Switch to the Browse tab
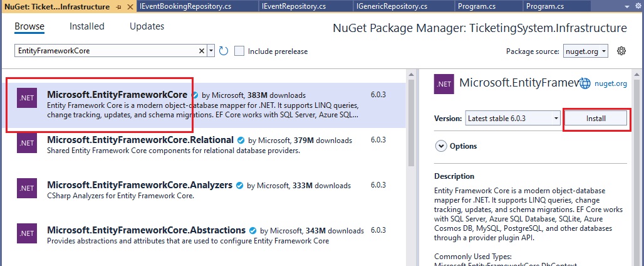This screenshot has width=644, height=266. click(x=29, y=26)
